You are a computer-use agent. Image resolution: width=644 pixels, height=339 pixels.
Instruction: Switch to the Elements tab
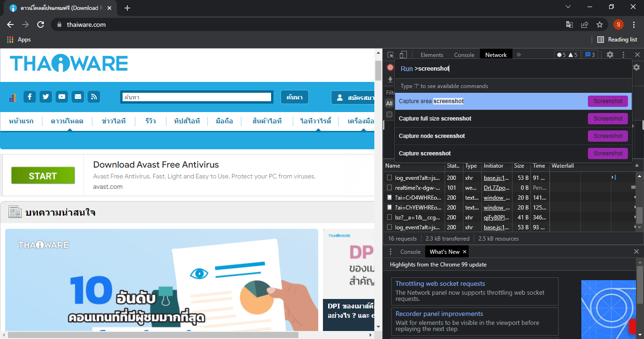(x=432, y=55)
